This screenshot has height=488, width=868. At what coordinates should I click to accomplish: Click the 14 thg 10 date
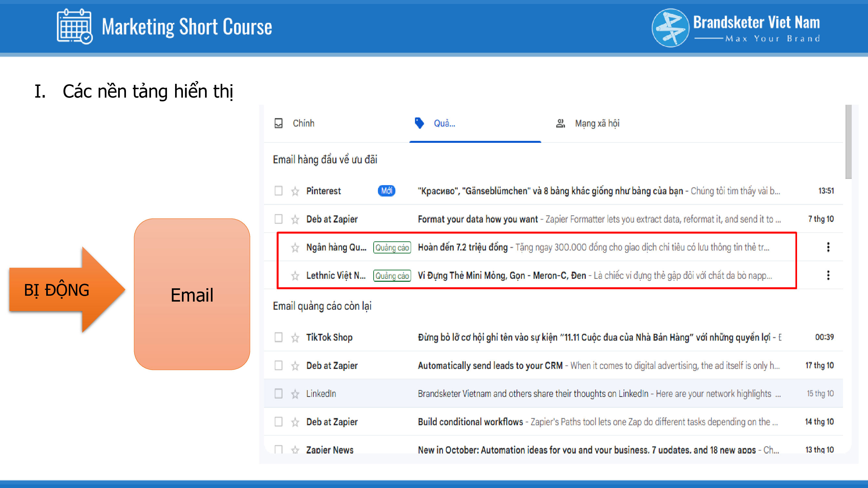(820, 422)
